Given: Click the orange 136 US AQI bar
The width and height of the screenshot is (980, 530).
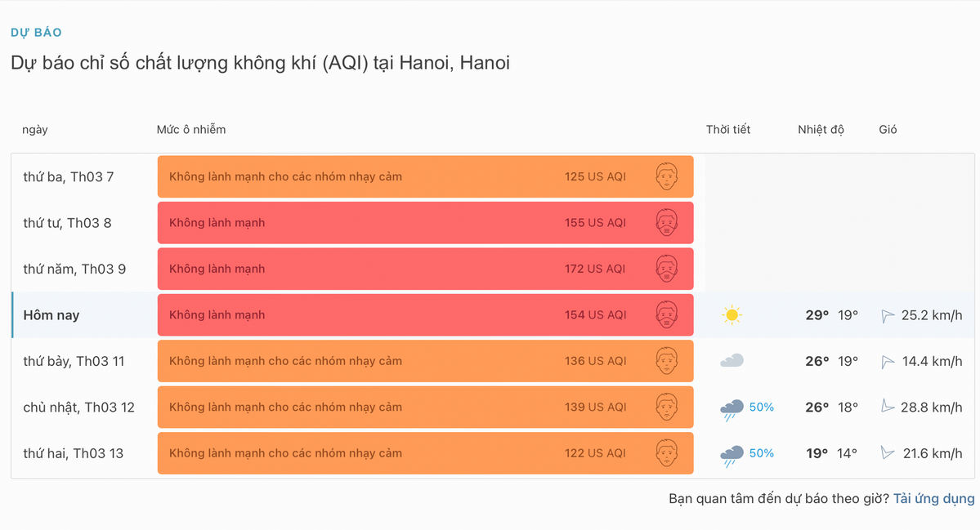Looking at the screenshot, I should [x=425, y=361].
